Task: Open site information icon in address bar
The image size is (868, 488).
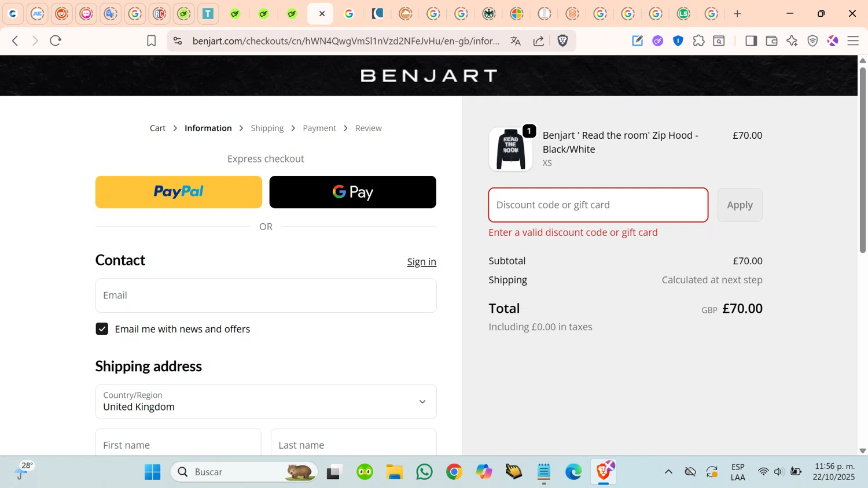Action: click(x=178, y=40)
